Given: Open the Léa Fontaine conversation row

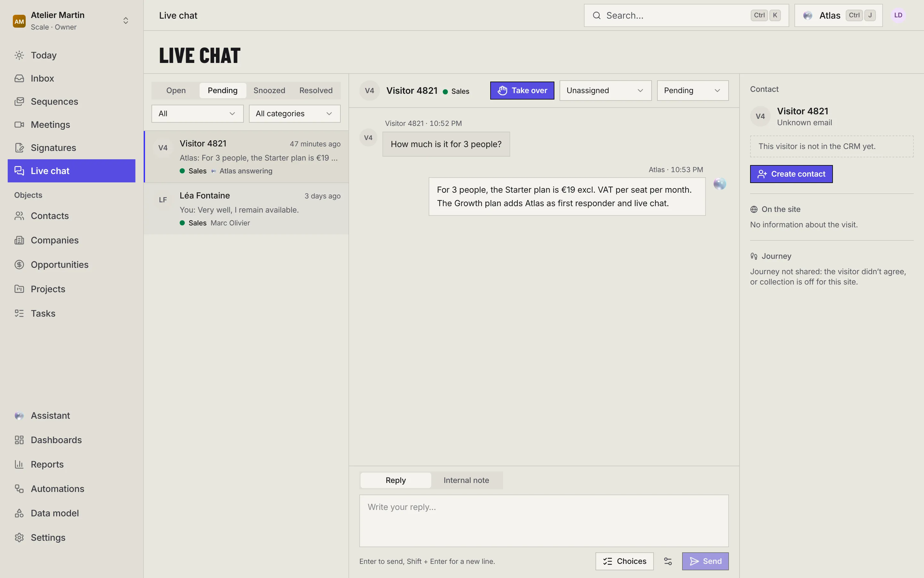Looking at the screenshot, I should tap(246, 209).
